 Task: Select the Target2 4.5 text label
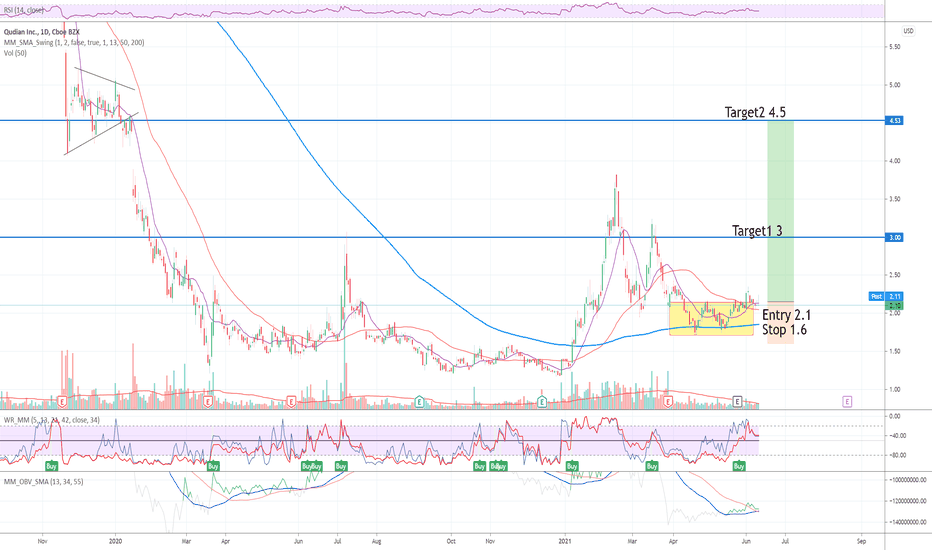tap(755, 112)
